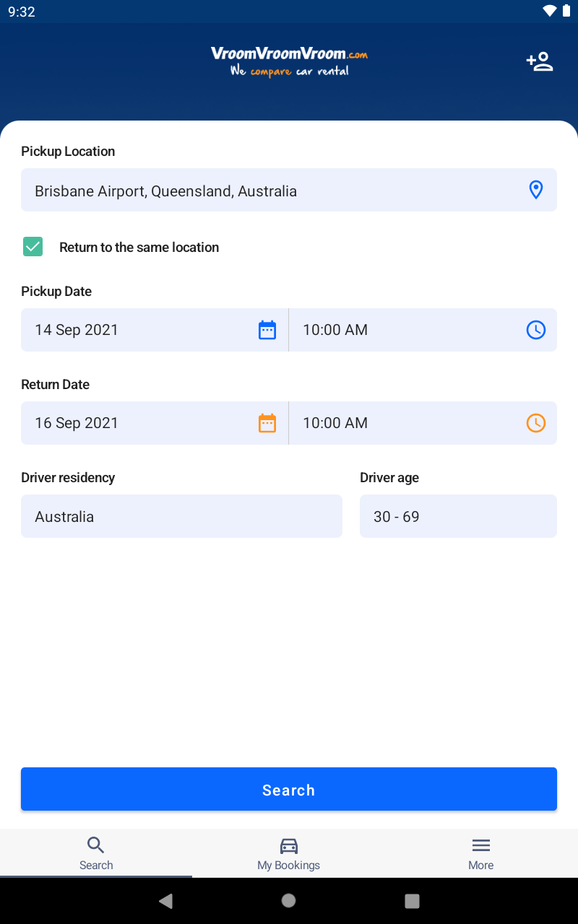The image size is (578, 924).
Task: Switch to the My Bookings tab
Action: tap(288, 853)
